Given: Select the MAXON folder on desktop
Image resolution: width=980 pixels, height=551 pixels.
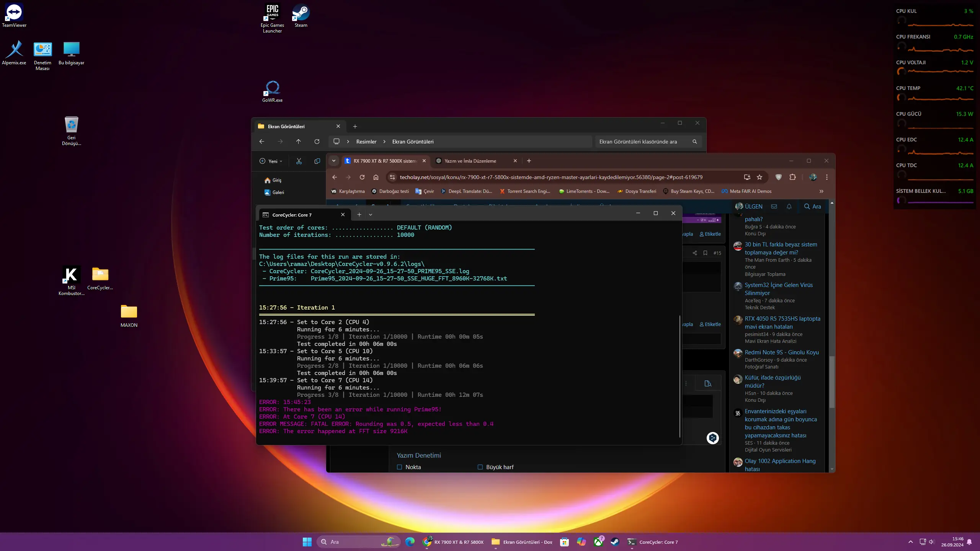Looking at the screenshot, I should point(129,316).
